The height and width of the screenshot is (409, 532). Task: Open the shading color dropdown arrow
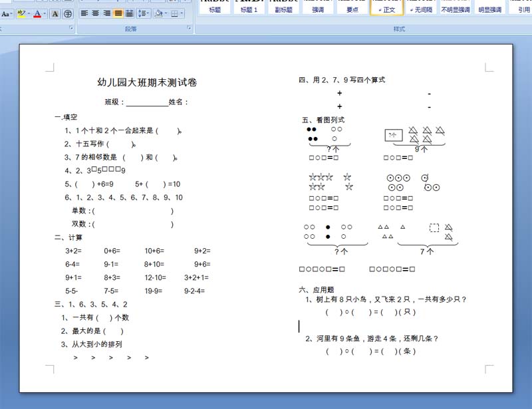[166, 13]
